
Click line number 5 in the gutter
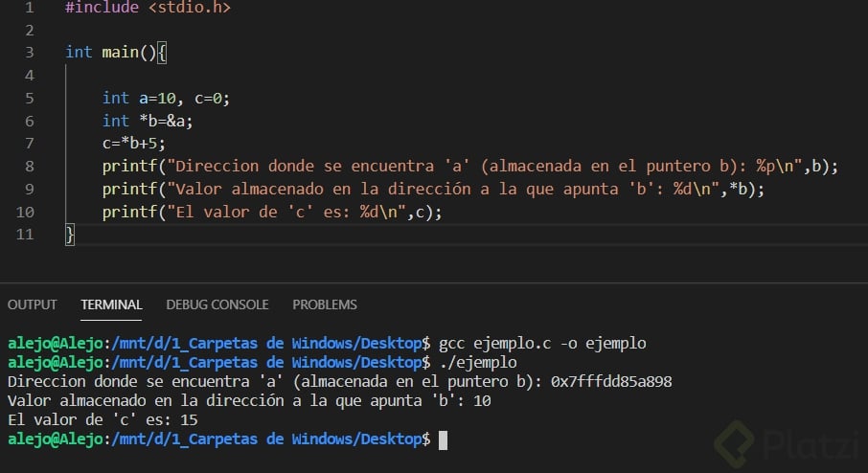pos(30,99)
